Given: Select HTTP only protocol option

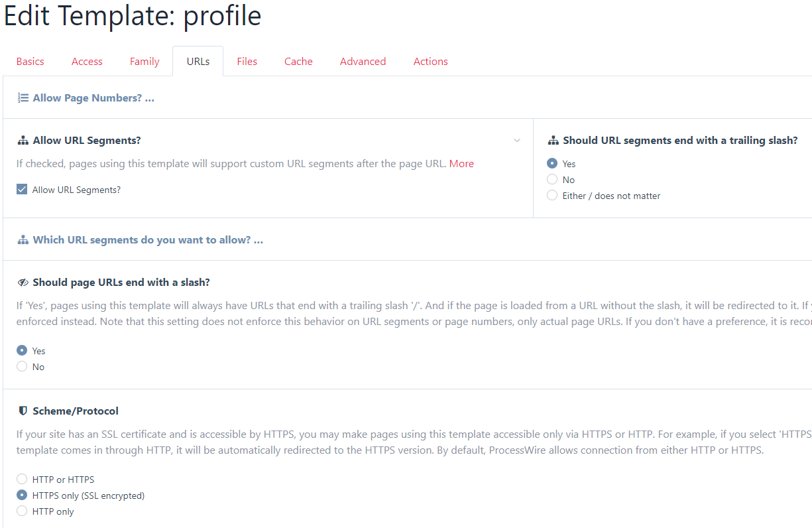Looking at the screenshot, I should (22, 511).
